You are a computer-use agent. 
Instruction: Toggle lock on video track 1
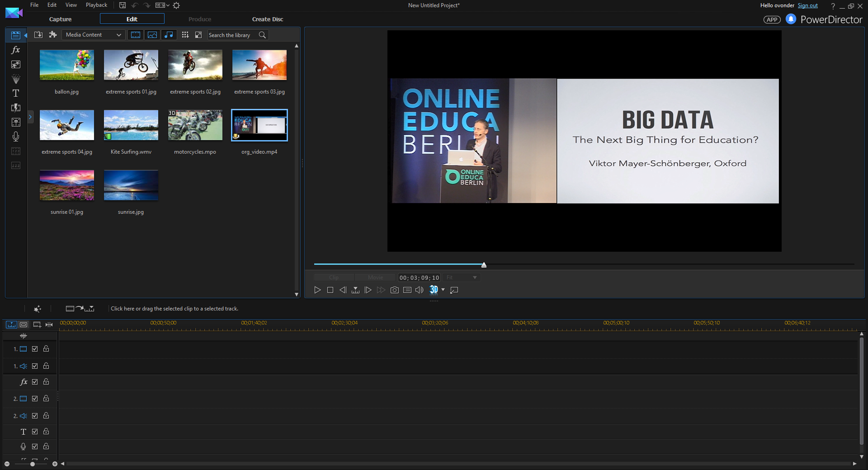click(x=46, y=348)
